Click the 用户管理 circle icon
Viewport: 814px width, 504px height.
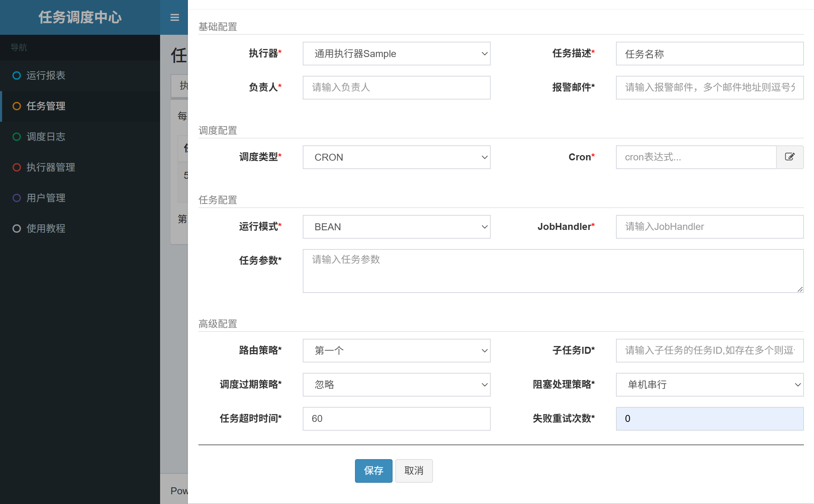coord(16,198)
